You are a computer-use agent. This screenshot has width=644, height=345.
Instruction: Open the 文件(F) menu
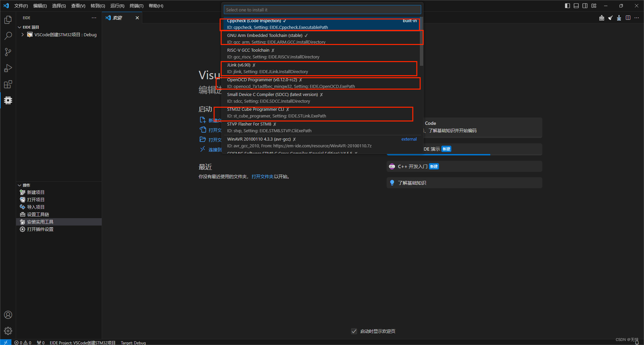pyautogui.click(x=21, y=6)
